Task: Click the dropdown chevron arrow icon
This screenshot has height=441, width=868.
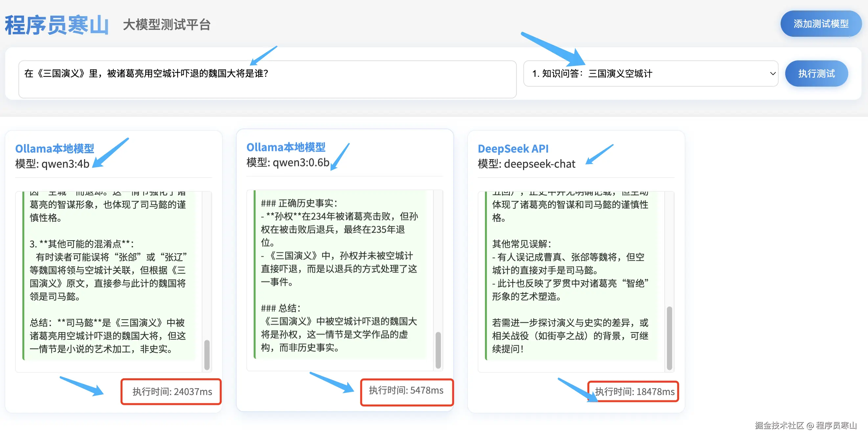Action: (773, 73)
